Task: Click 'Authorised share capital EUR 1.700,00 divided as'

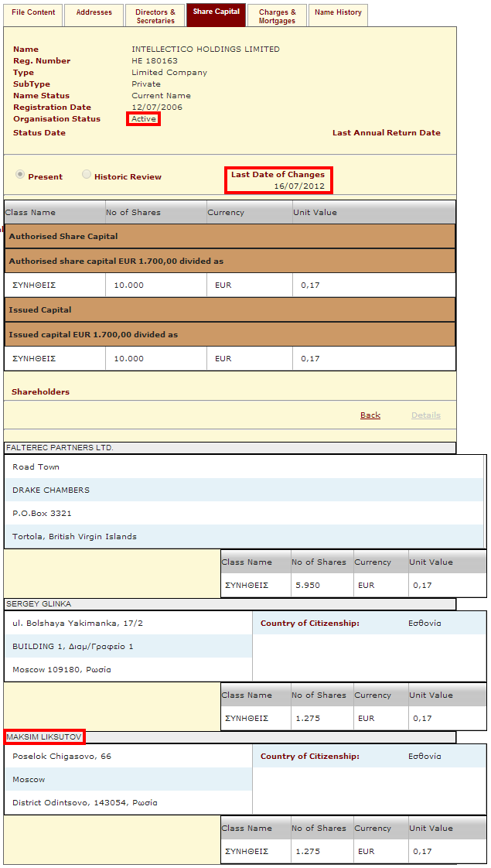Action: (x=230, y=261)
